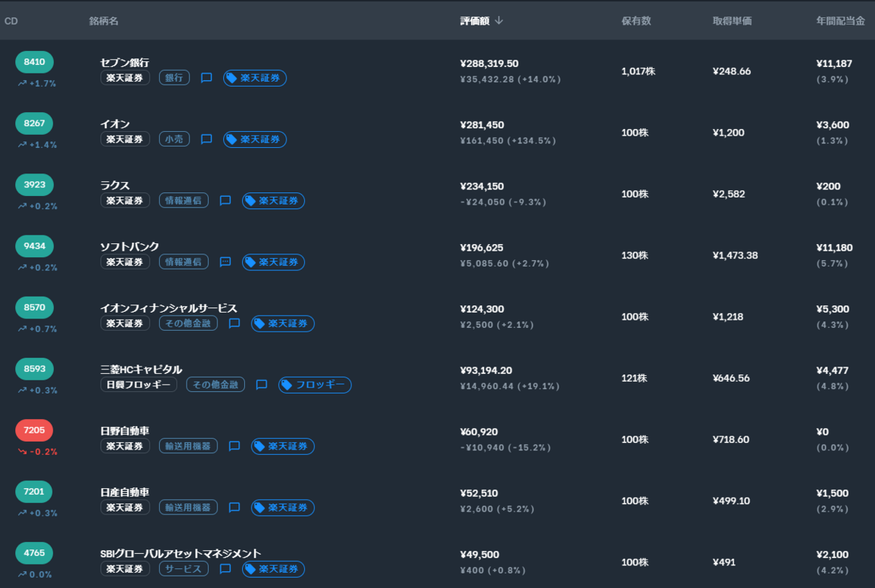
Task: Click the 輸送用機器 tag on 日野自動車
Action: pos(188,446)
